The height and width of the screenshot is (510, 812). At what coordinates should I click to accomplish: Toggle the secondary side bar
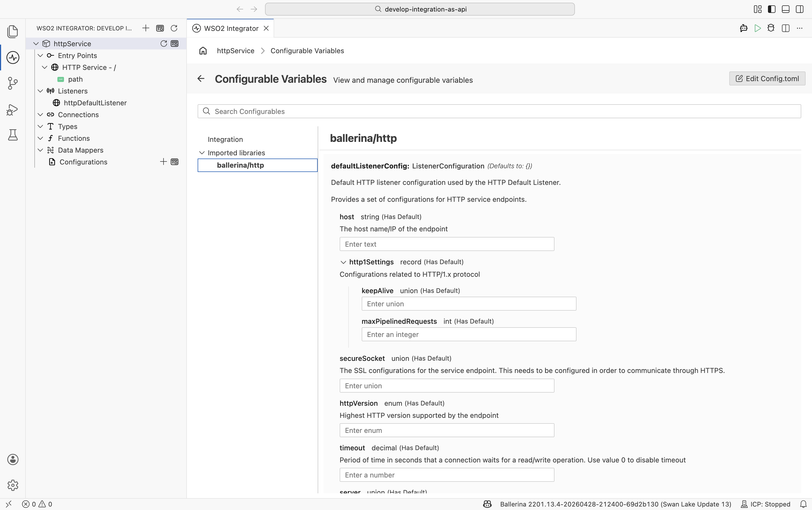(x=800, y=9)
